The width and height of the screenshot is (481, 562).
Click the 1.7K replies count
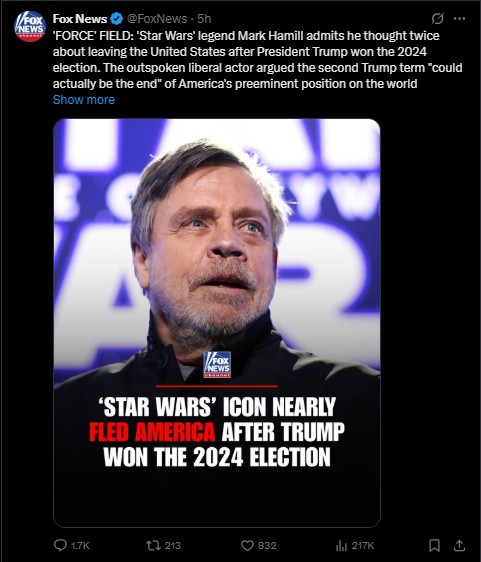(80, 546)
